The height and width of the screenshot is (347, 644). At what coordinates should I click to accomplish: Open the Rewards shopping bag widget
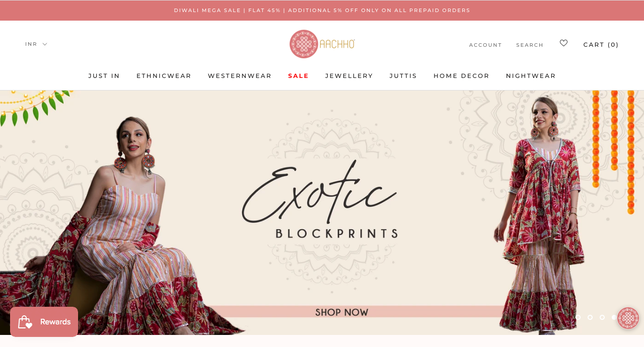coord(44,322)
